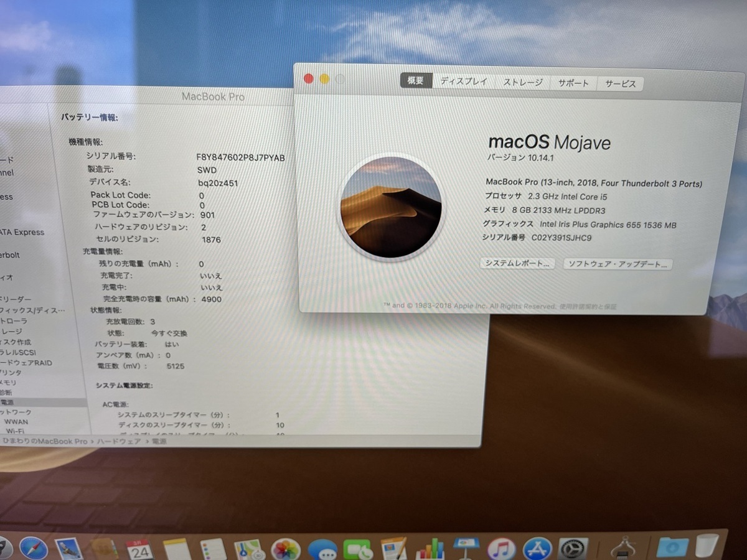Open the サービス tab
747x560 pixels.
coord(620,83)
